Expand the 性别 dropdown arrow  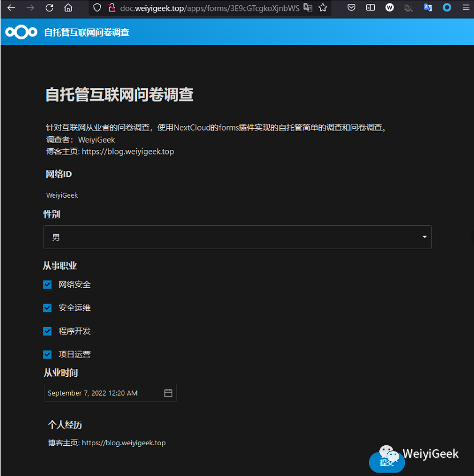coord(424,237)
